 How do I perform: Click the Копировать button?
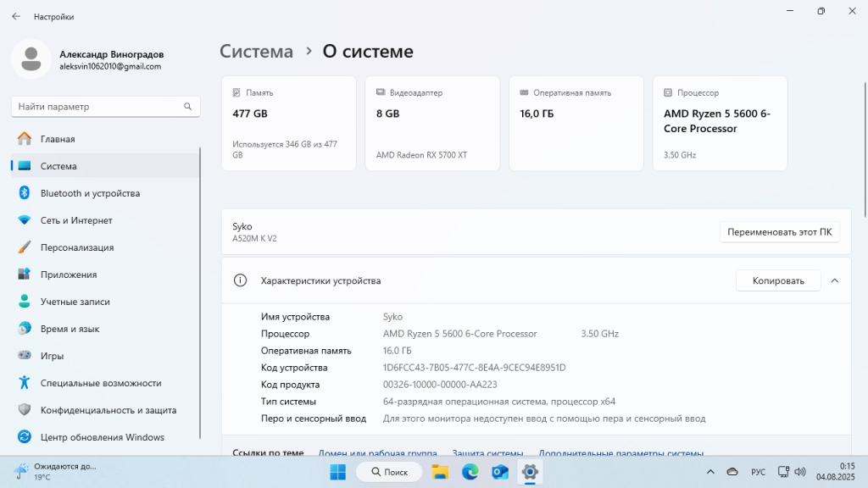(x=778, y=280)
